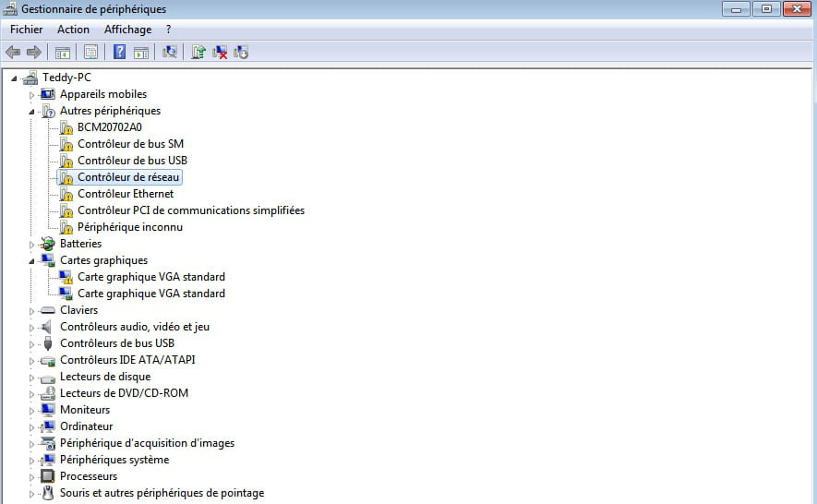Screen dimensions: 817x504
Task: Maximize the Gestionnaire de périphériques window
Action: pyautogui.click(x=766, y=9)
